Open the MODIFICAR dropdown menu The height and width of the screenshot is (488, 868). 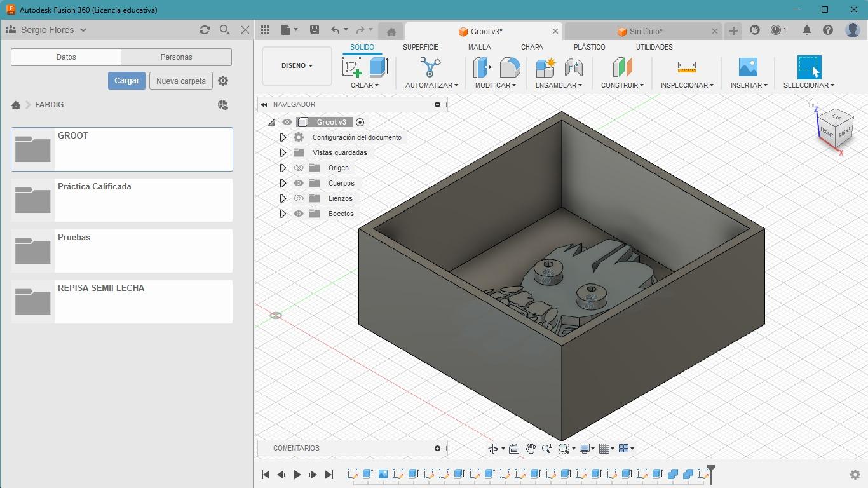tap(496, 85)
